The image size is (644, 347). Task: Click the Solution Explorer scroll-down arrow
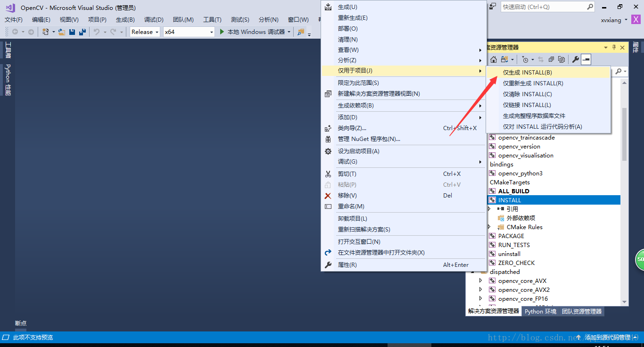pyautogui.click(x=625, y=302)
